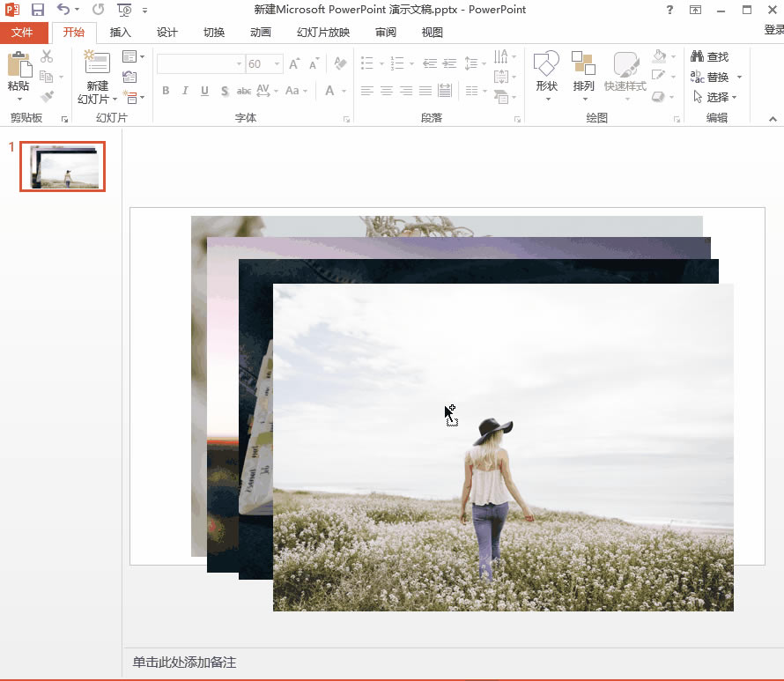This screenshot has width=784, height=681.
Task: Toggle Italic text formatting
Action: click(185, 91)
